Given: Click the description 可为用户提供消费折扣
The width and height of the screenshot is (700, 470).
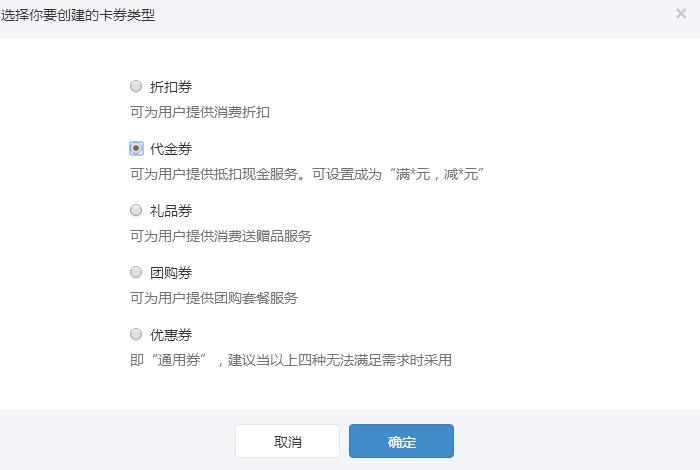Looking at the screenshot, I should click(200, 112).
